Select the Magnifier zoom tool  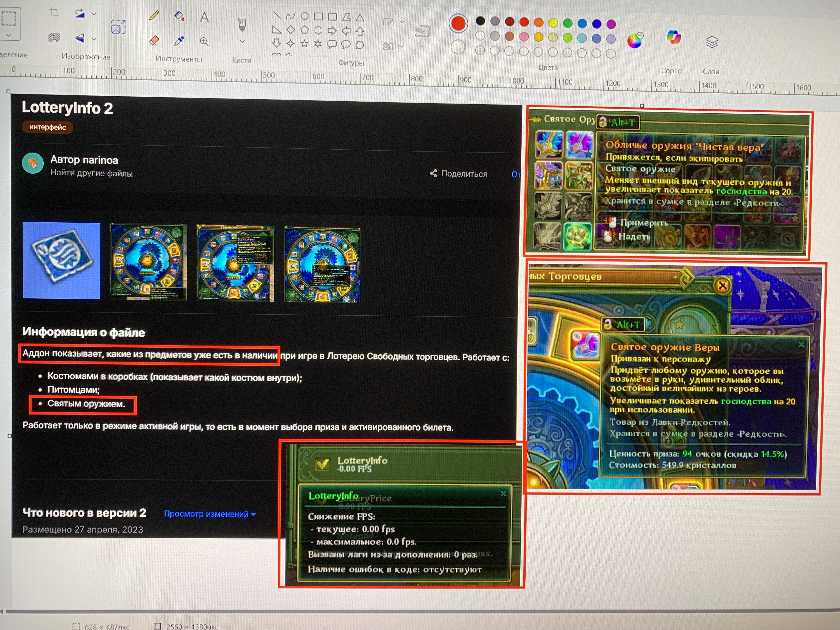coord(204,41)
